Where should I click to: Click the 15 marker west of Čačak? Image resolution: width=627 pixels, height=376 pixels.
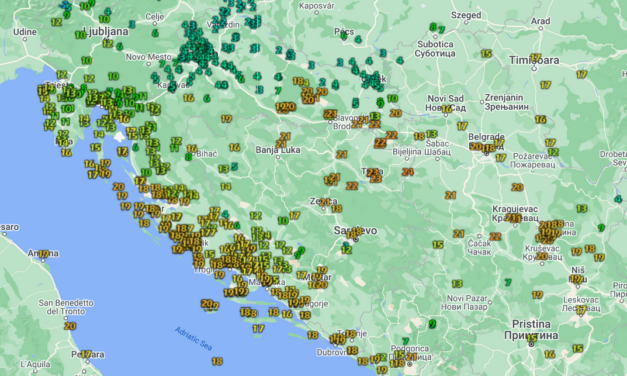coord(438,244)
